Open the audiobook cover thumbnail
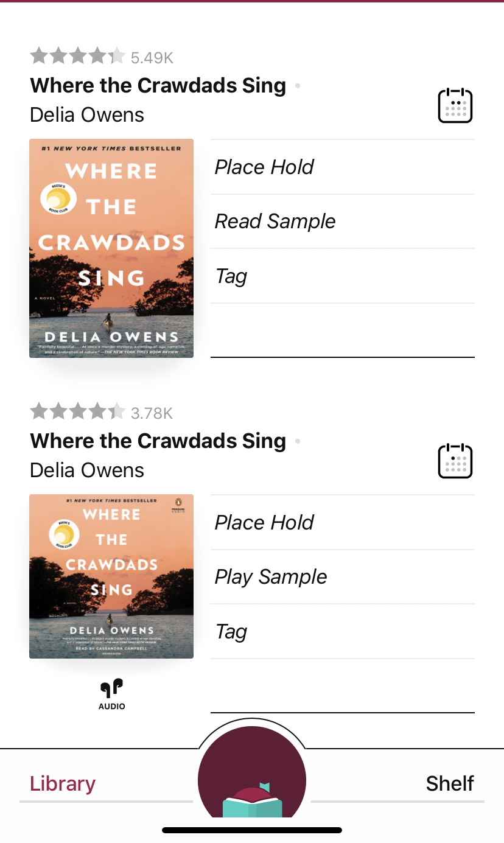The image size is (504, 843). point(111,576)
